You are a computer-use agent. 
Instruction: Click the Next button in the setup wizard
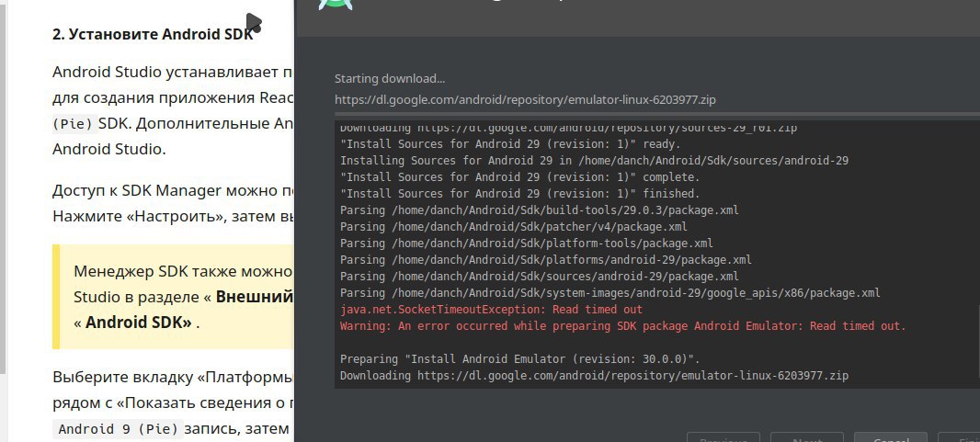click(807, 437)
